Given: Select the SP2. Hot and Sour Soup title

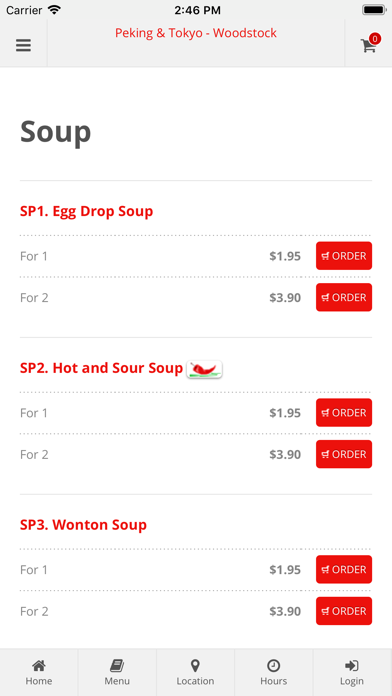Looking at the screenshot, I should (102, 368).
